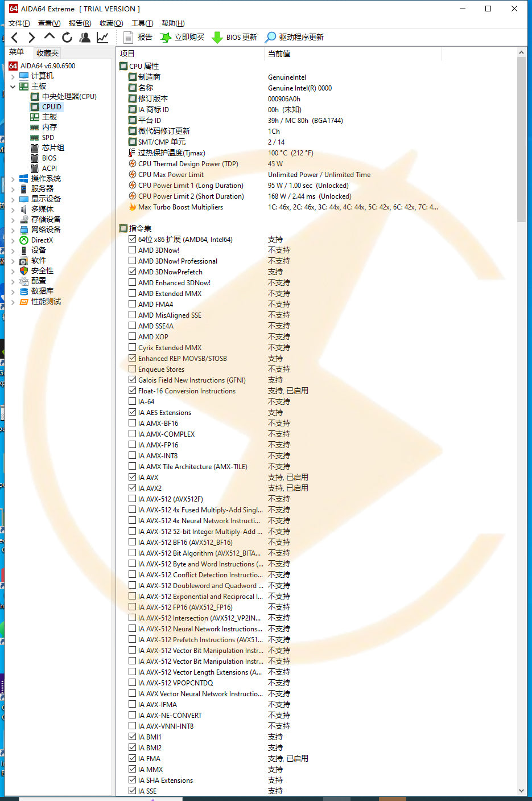532x801 pixels.
Task: Select 中央处理器(CPU) in the tree
Action: tap(69, 97)
